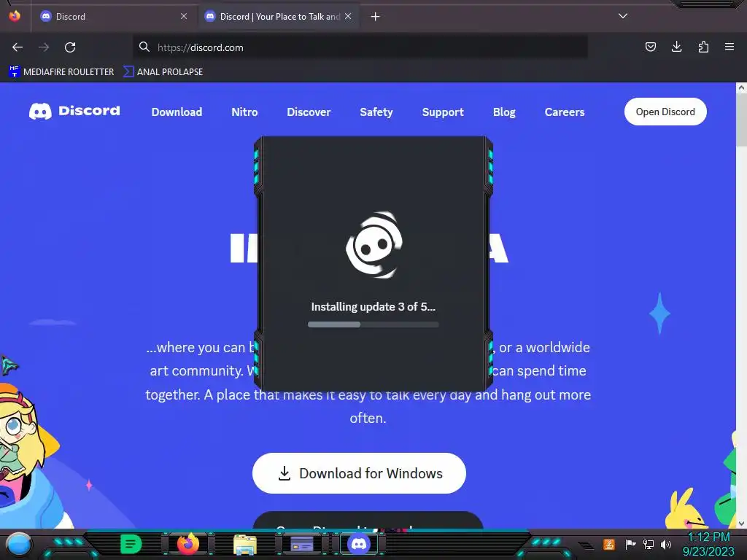Screen dimensions: 747x560
Task: Open the Action Center flag icon
Action: click(x=630, y=544)
